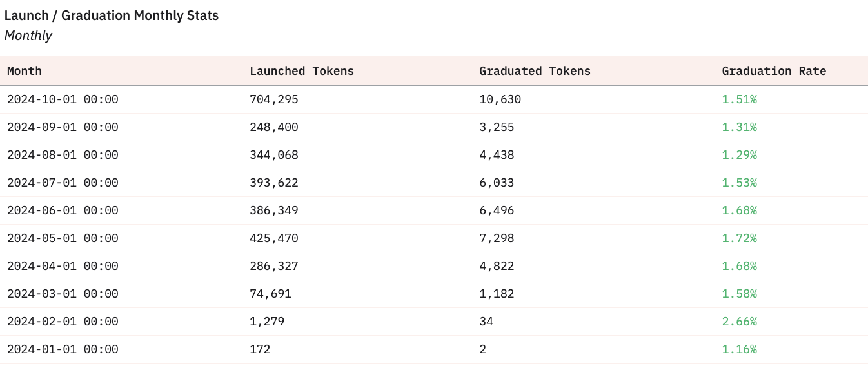868x390 pixels.
Task: Sort by the Month column header
Action: click(25, 71)
